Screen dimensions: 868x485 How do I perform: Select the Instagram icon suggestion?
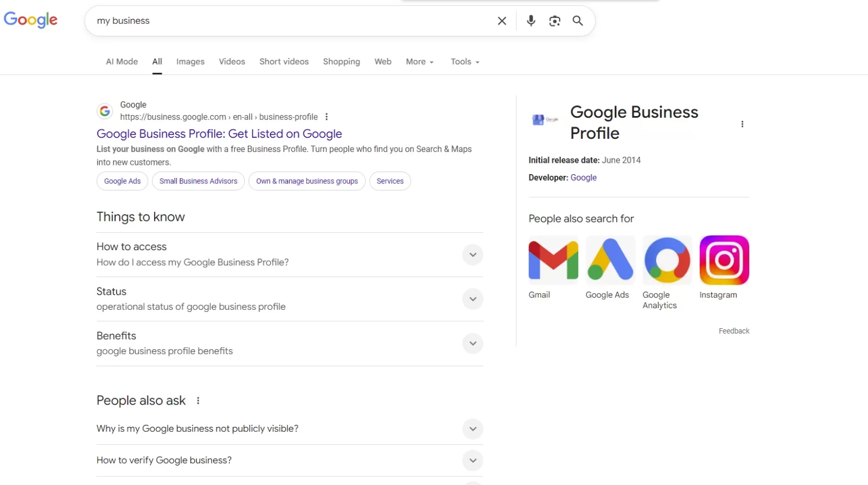tap(724, 260)
